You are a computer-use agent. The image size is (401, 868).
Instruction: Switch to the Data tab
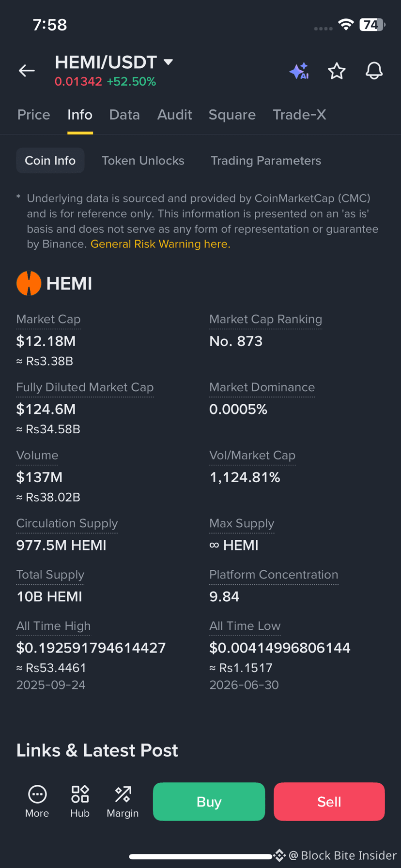click(x=124, y=115)
